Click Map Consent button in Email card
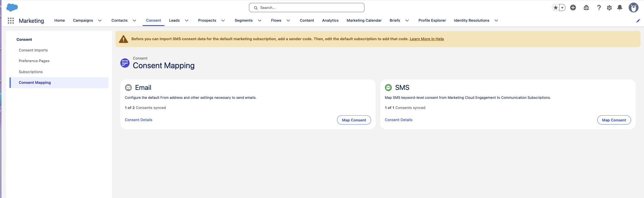 click(x=354, y=120)
